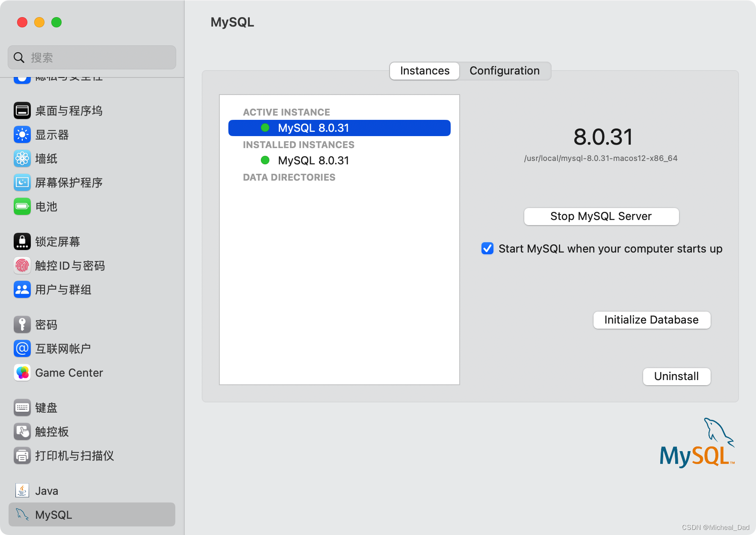The image size is (756, 535).
Task: Open Desktop & Dock (桌面与程序坞) settings icon
Action: [22, 111]
